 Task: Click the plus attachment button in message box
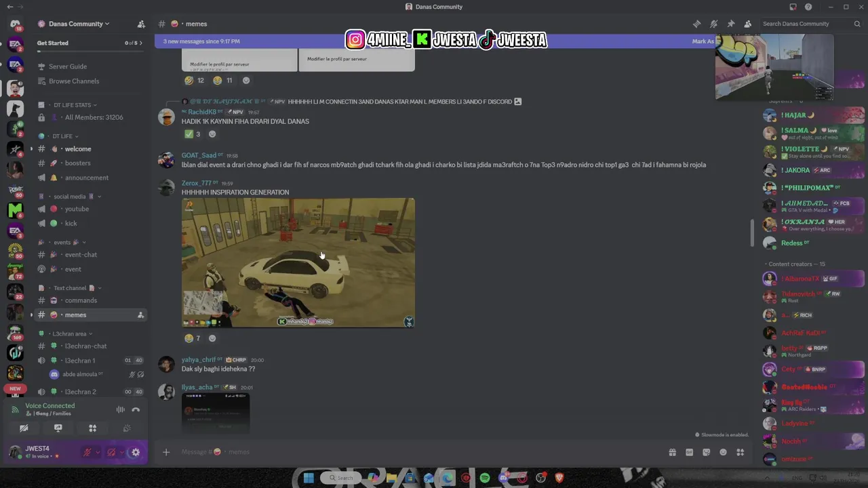coord(166,452)
